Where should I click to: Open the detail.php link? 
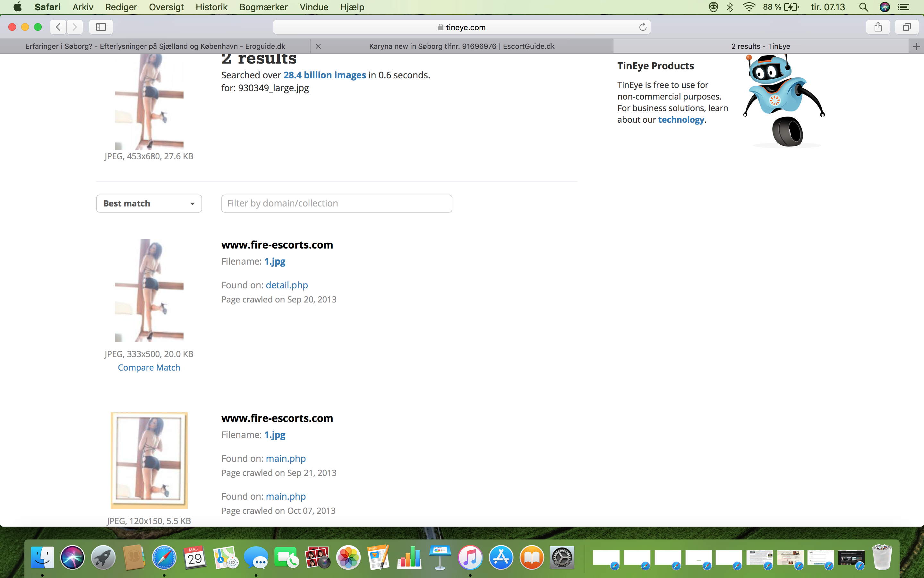(x=287, y=285)
